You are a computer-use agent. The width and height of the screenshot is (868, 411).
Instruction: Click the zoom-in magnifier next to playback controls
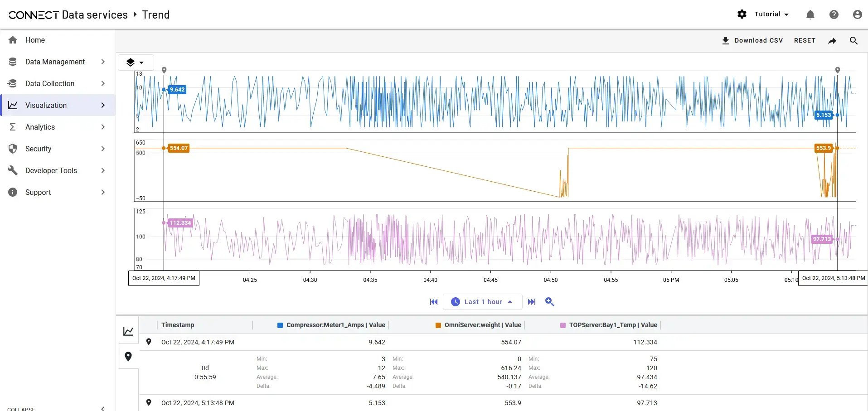point(549,301)
